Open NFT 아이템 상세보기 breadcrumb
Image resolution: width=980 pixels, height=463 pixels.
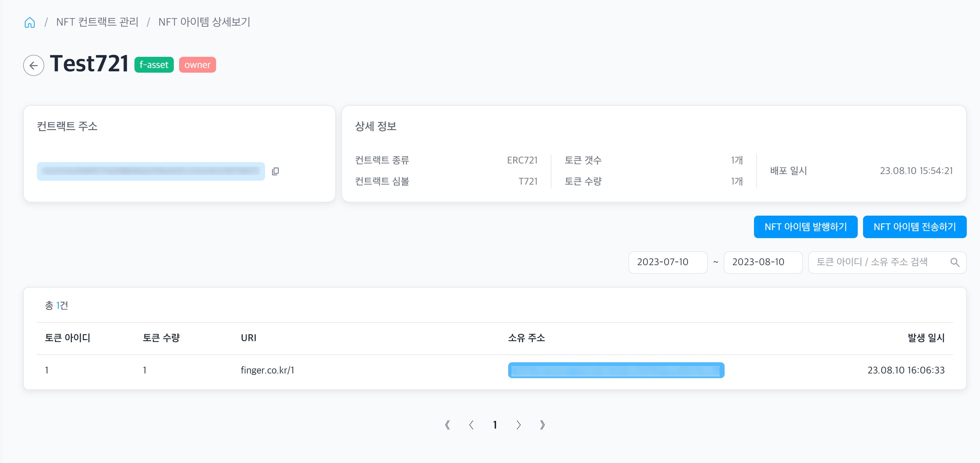204,22
